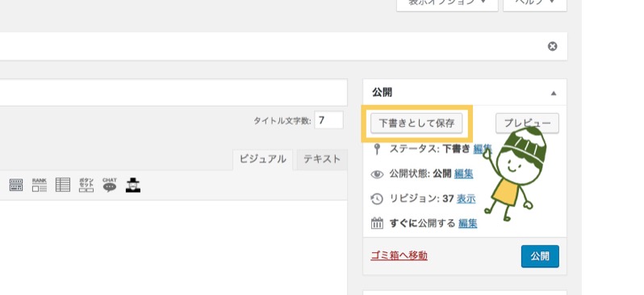The width and height of the screenshot is (644, 295).
Task: Click the リビジョン: 37 text
Action: coord(421,199)
